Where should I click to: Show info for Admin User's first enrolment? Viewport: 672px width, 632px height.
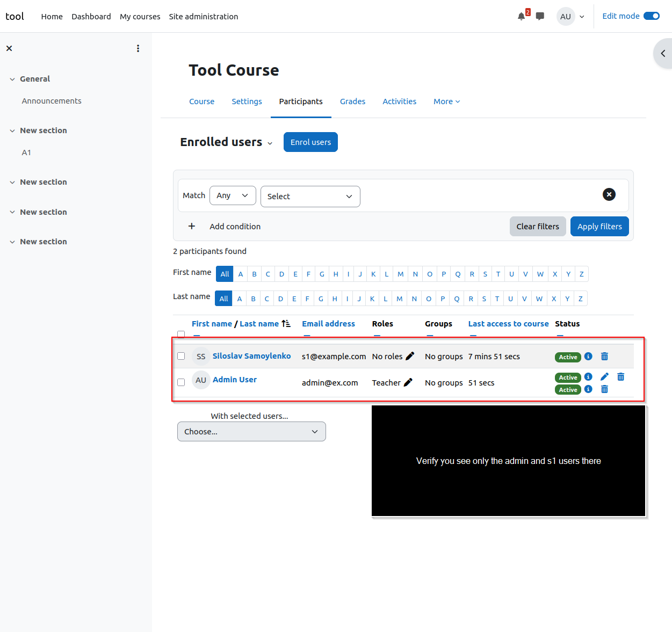pyautogui.click(x=588, y=376)
